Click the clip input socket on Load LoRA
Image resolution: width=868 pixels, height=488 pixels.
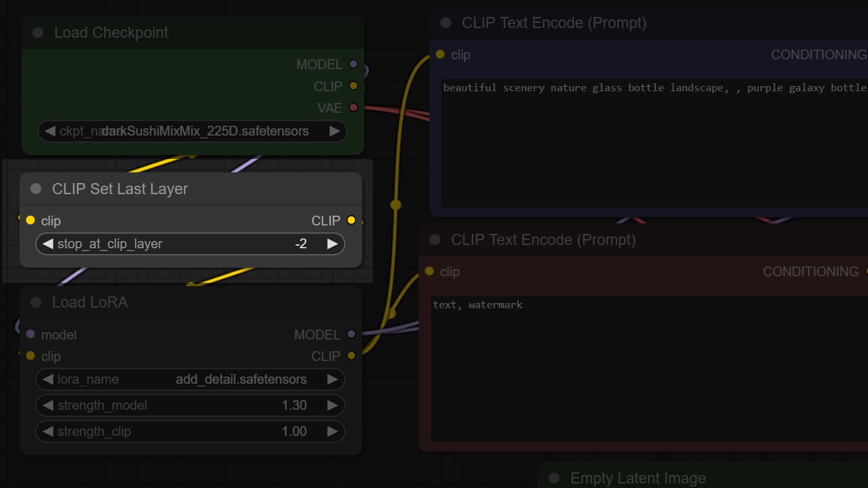tap(30, 355)
